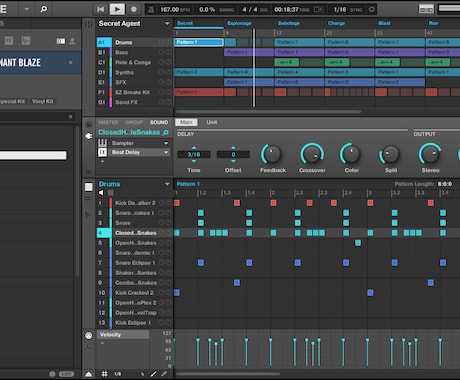Decrease the delay Offset with the down arrow
Image resolution: width=460 pixels, height=380 pixels.
pos(233,161)
